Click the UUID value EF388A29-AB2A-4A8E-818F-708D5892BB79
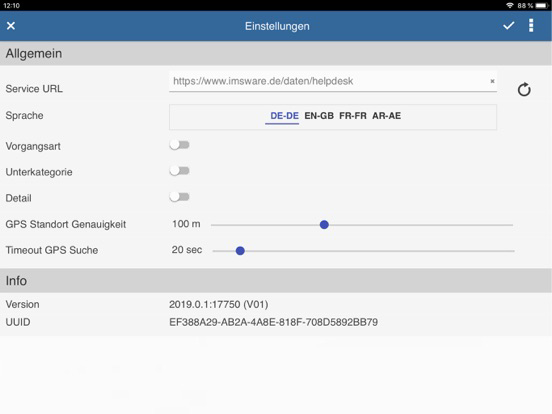 [274, 322]
